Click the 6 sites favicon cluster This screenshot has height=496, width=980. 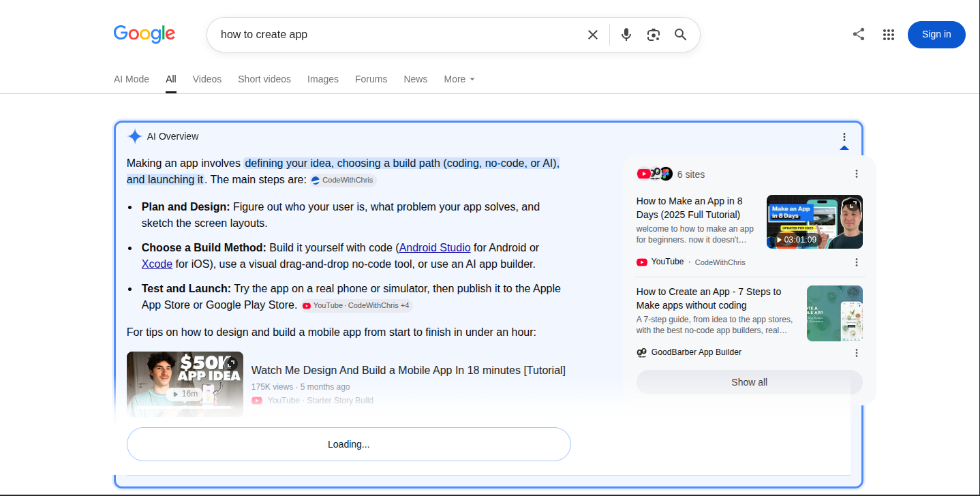(x=655, y=174)
